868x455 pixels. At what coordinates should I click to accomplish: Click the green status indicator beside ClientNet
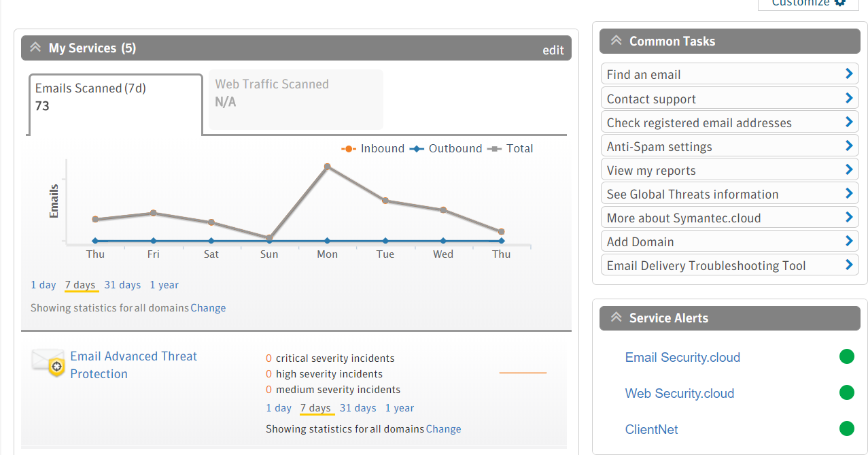pos(846,428)
